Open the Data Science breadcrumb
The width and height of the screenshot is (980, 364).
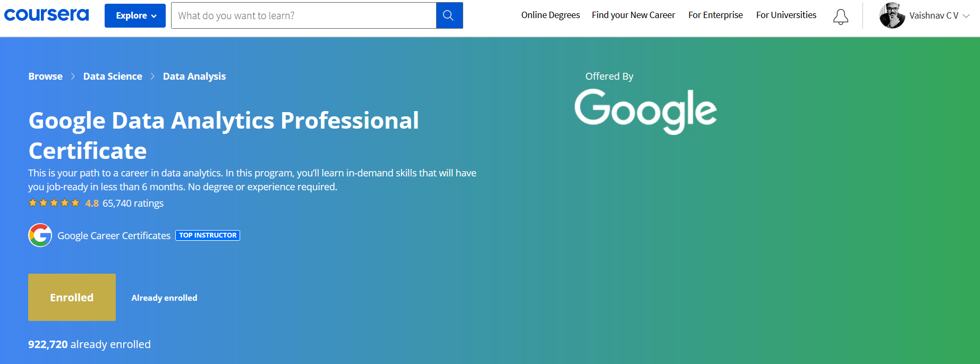tap(113, 76)
